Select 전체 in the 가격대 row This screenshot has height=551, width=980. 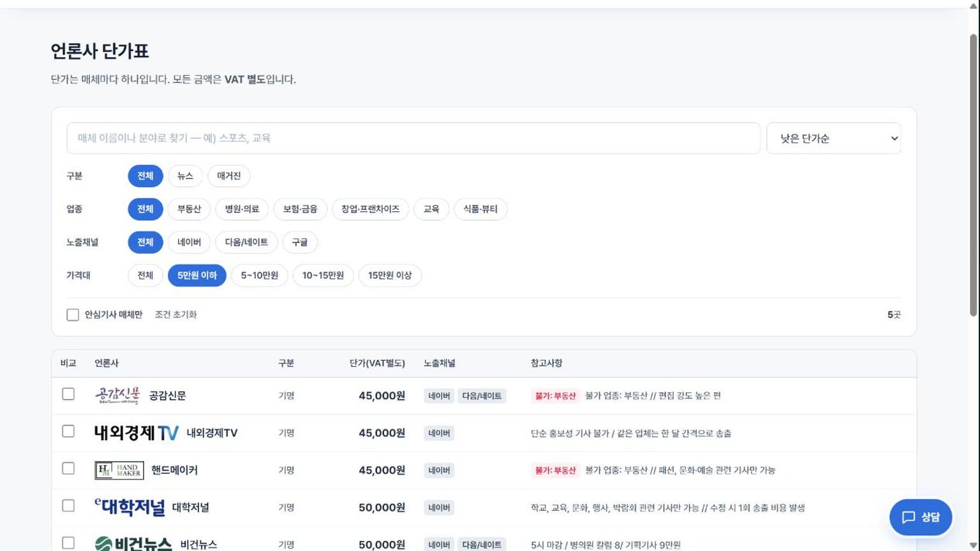pyautogui.click(x=145, y=275)
